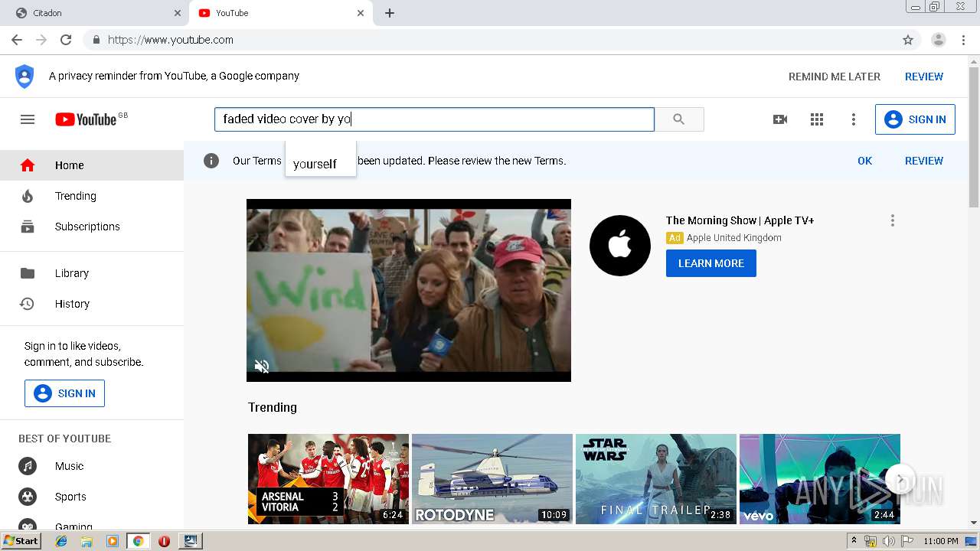The width and height of the screenshot is (980, 551).
Task: Show hidden system tray icons
Action: [x=854, y=541]
